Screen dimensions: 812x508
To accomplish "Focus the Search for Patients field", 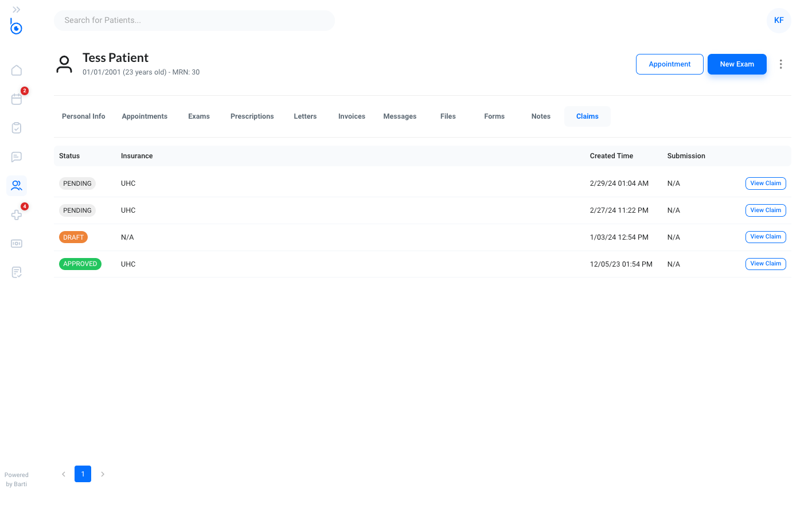I will click(x=194, y=20).
